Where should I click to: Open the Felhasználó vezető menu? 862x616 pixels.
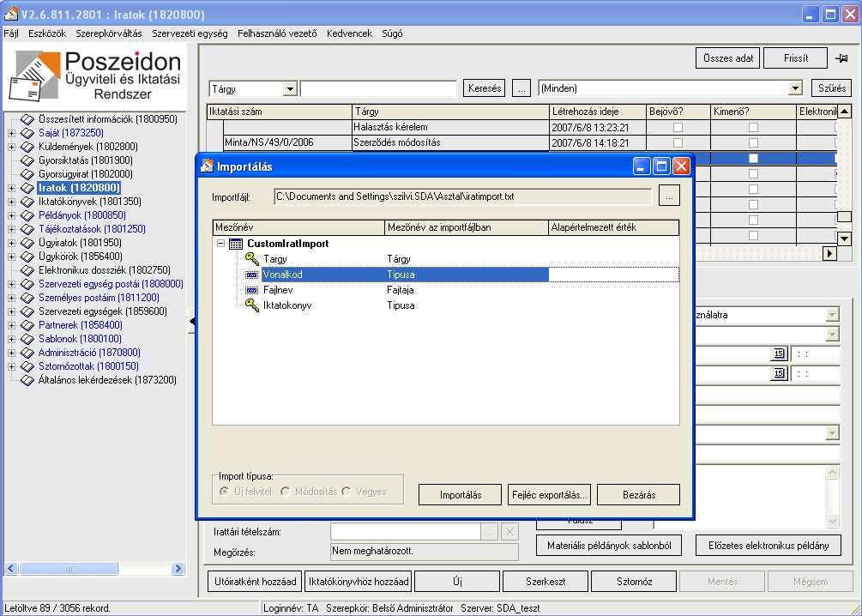[277, 33]
